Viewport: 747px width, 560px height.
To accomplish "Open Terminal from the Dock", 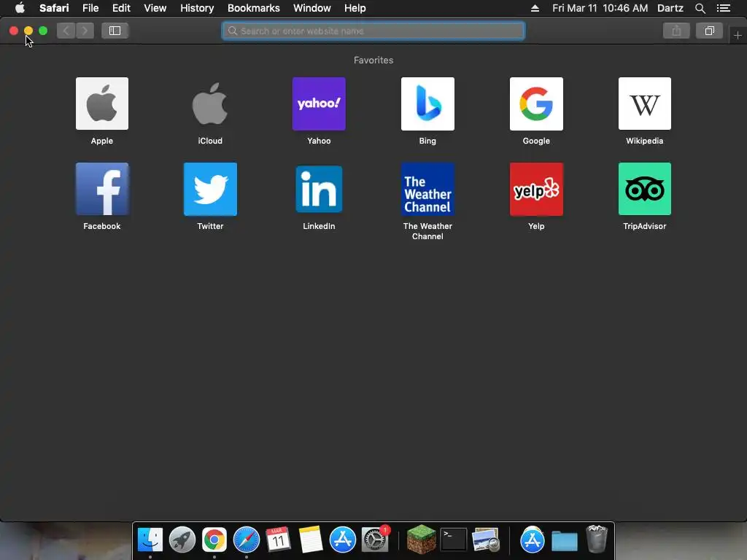I will pos(453,540).
